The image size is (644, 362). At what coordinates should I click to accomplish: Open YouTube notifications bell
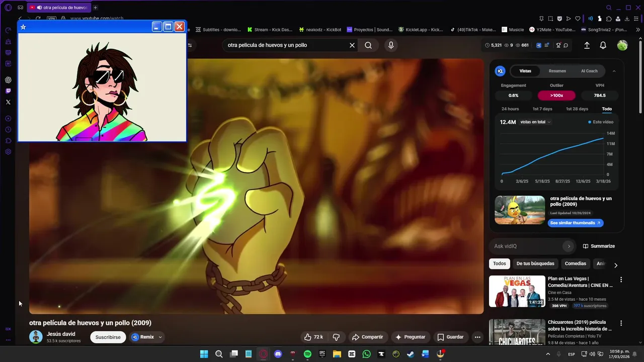point(603,45)
